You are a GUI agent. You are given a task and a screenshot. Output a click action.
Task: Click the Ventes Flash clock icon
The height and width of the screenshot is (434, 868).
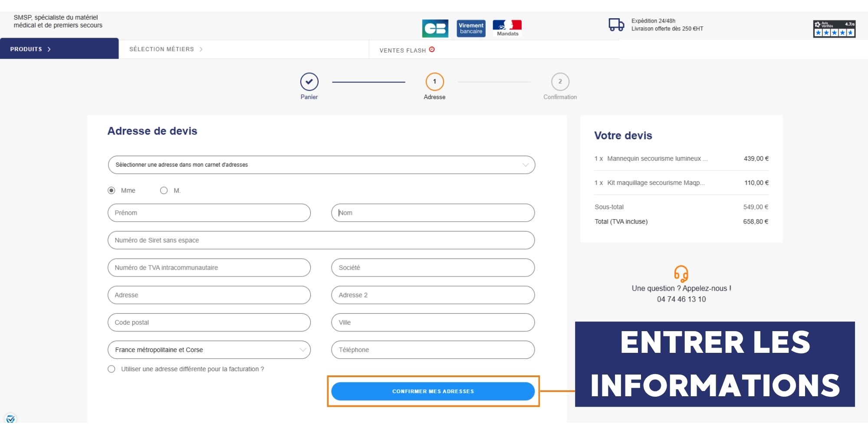click(432, 49)
